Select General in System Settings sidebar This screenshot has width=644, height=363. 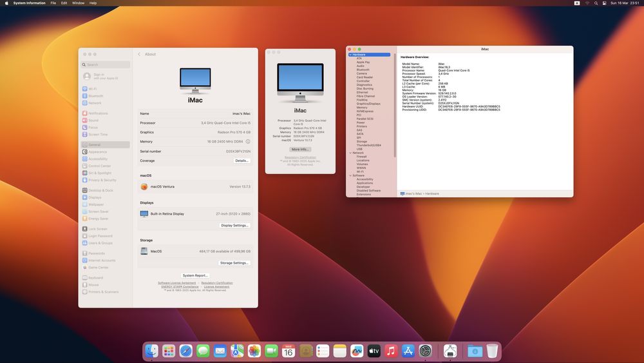105,144
